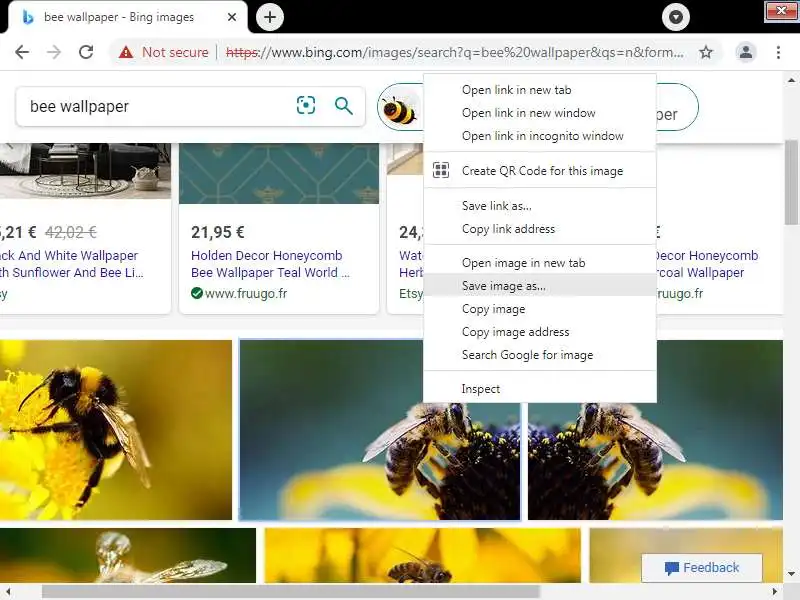Click the vertical scrollbar thumb
This screenshot has height=600, width=800.
point(791,182)
